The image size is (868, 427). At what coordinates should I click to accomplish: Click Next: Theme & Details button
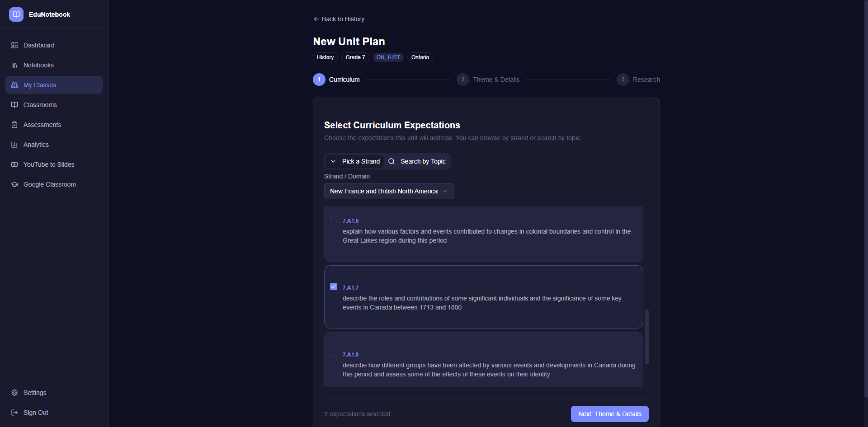tap(609, 414)
